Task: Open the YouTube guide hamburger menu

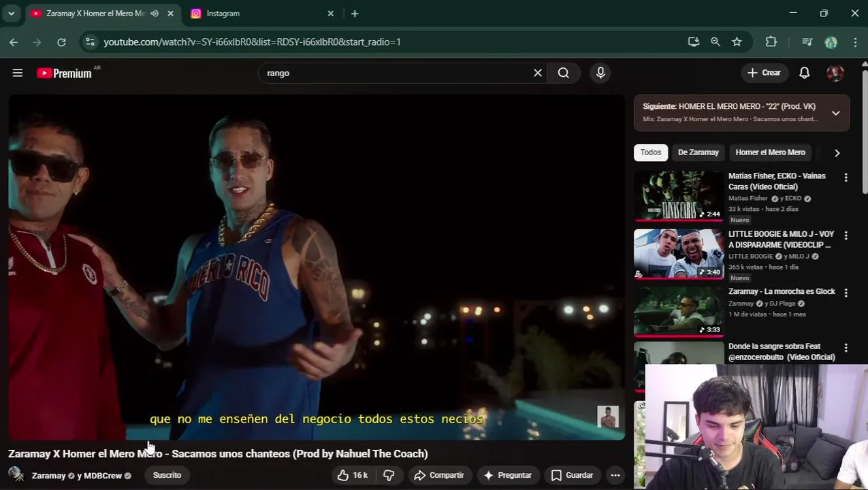Action: 18,73
